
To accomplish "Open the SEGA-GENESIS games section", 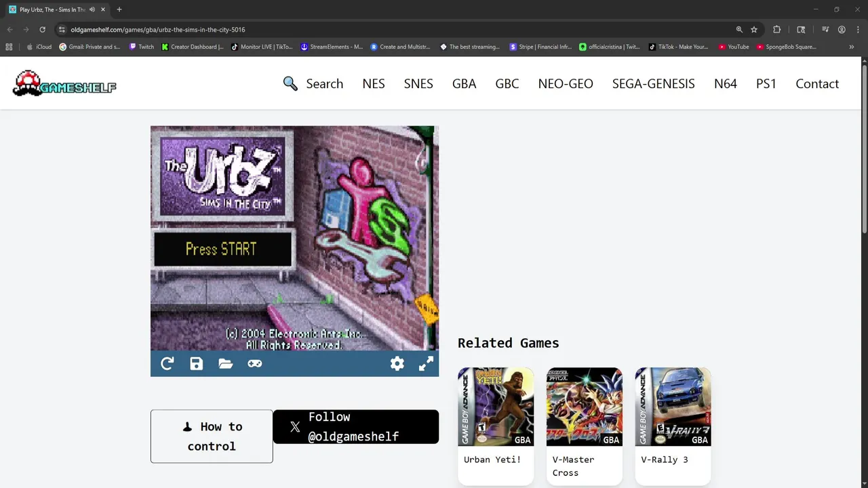I will [x=654, y=83].
